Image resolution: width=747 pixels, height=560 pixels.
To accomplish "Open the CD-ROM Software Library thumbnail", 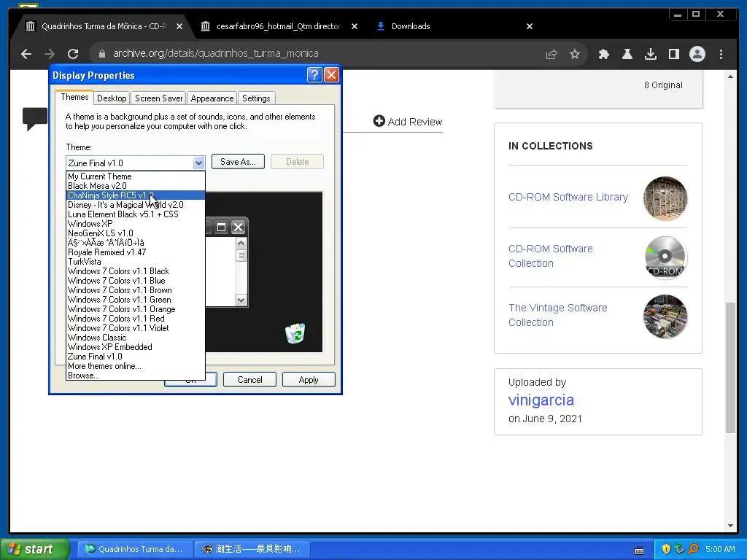I will point(665,198).
